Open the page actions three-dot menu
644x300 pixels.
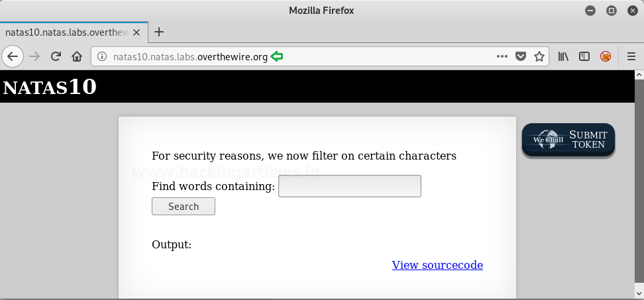coord(502,56)
